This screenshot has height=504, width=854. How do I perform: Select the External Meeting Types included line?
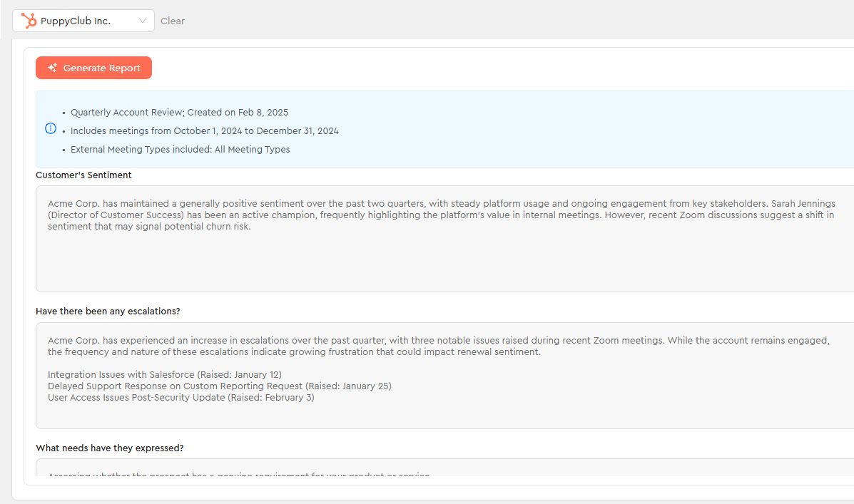(x=181, y=149)
